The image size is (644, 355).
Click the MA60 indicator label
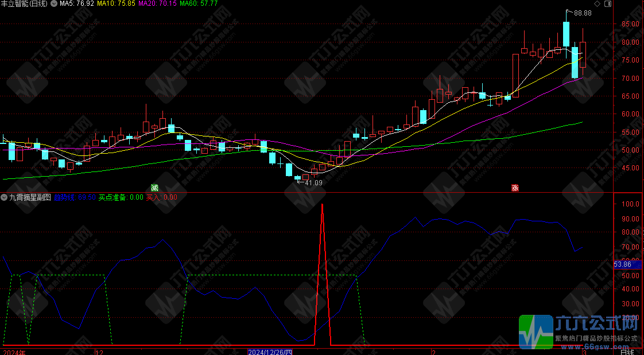(199, 4)
